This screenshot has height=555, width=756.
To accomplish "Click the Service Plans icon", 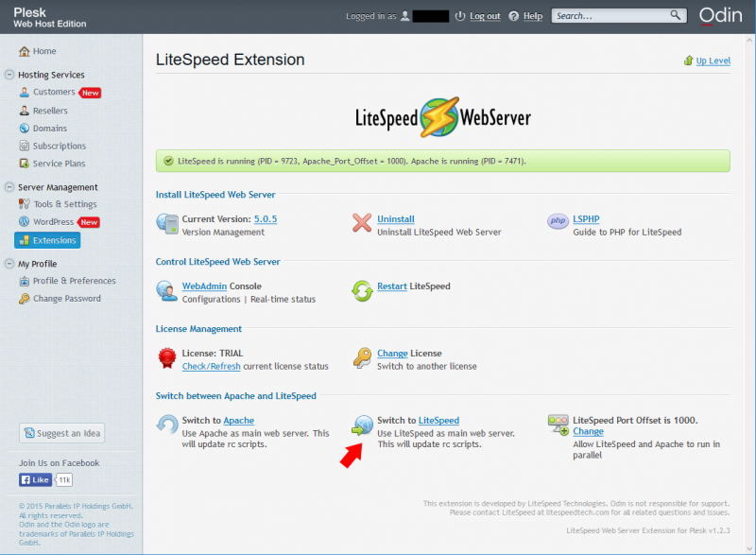I will point(25,164).
